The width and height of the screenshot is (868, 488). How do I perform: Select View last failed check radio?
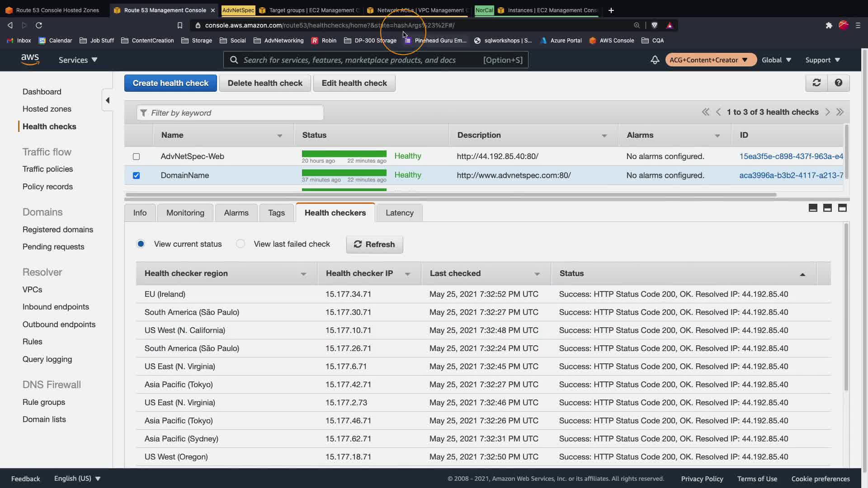(x=241, y=244)
